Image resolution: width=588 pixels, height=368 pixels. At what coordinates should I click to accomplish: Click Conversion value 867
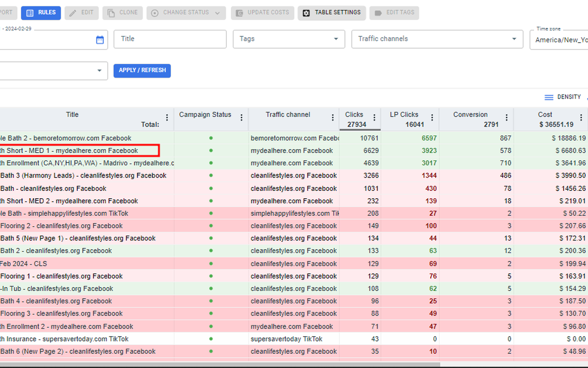click(x=505, y=138)
